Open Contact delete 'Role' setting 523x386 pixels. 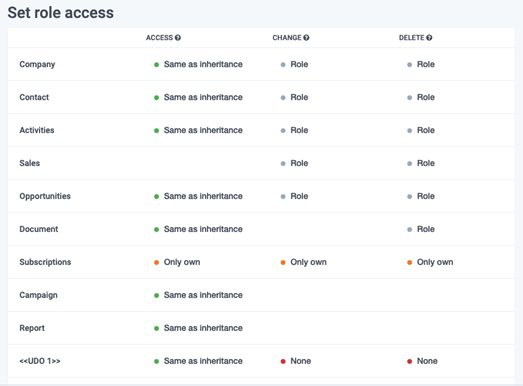point(421,97)
